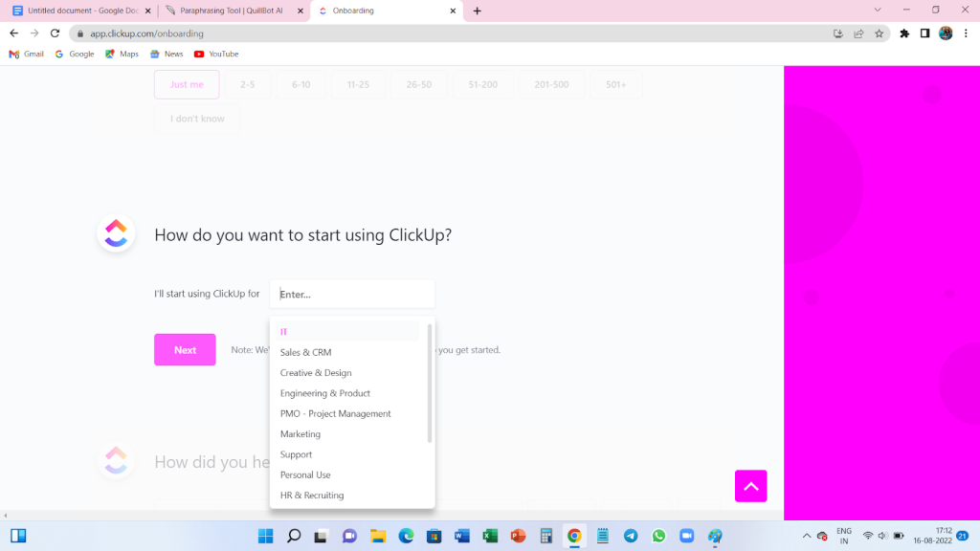Click the Wi-Fi icon in the system tray
Screen dimensions: 980x551
coord(867,536)
